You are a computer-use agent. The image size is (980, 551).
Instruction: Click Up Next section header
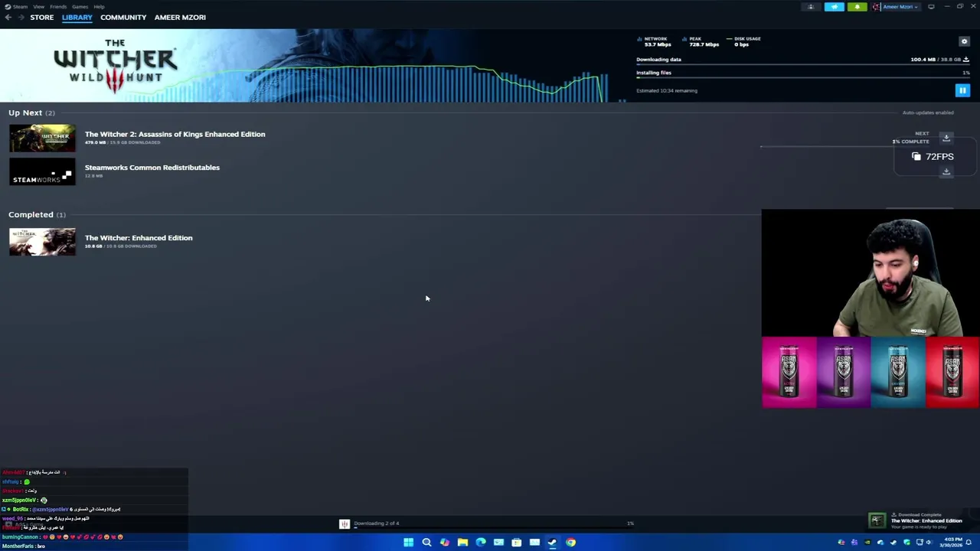pyautogui.click(x=31, y=112)
